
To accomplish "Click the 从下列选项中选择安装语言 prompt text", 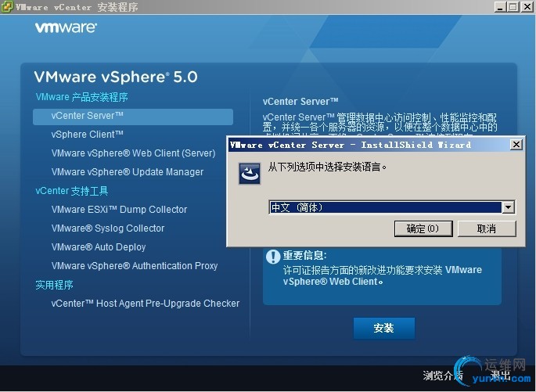I will pyautogui.click(x=328, y=167).
